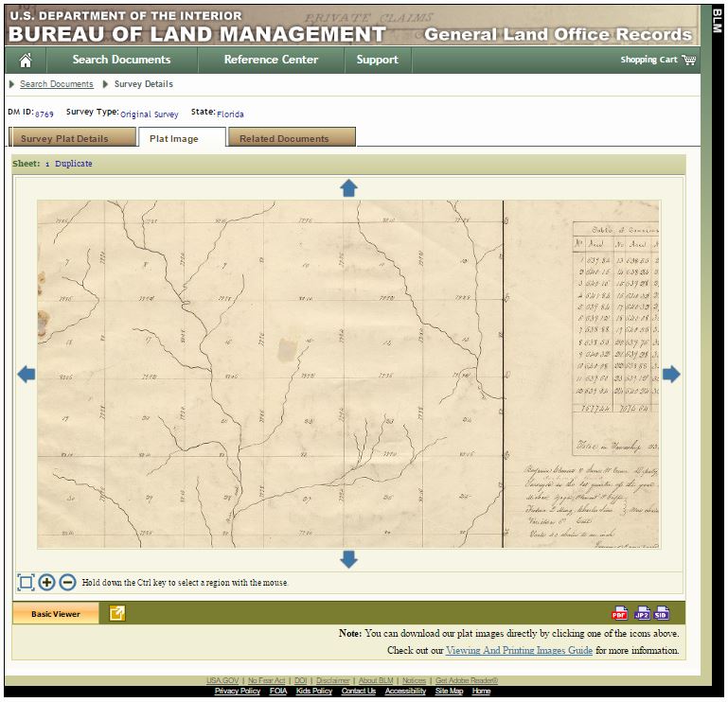Open Get Adobe Reader link
Screen dimensions: 728x702
coord(467,680)
